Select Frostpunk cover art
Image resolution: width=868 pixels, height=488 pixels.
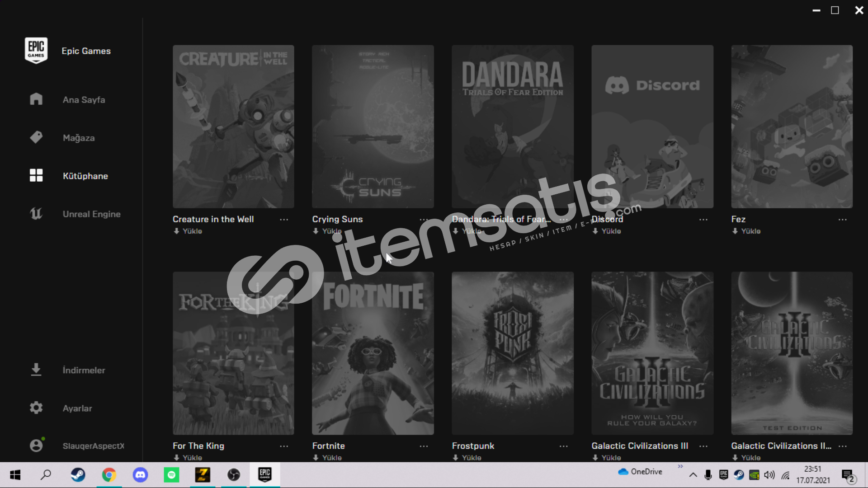click(x=513, y=353)
